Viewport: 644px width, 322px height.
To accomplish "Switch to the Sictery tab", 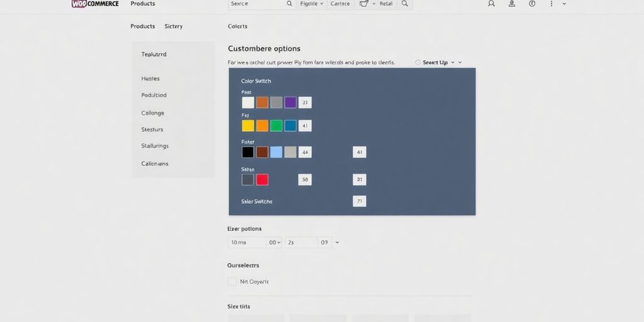I will click(174, 26).
